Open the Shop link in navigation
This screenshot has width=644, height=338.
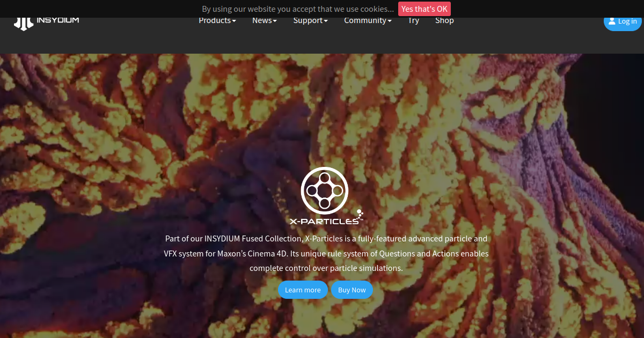tap(444, 21)
